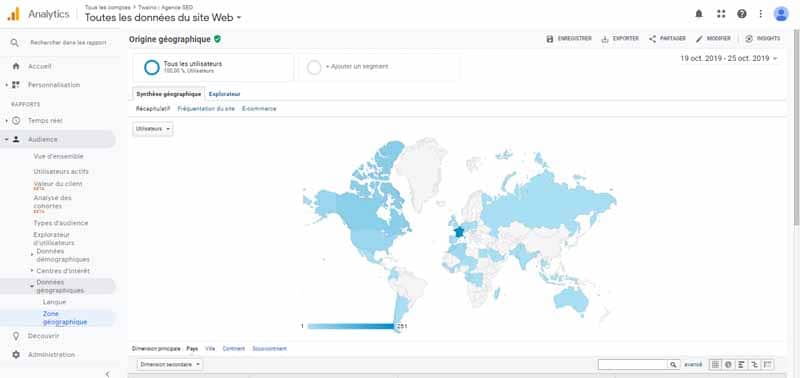Click the table search magnifier icon
800x378 pixels.
(673, 365)
